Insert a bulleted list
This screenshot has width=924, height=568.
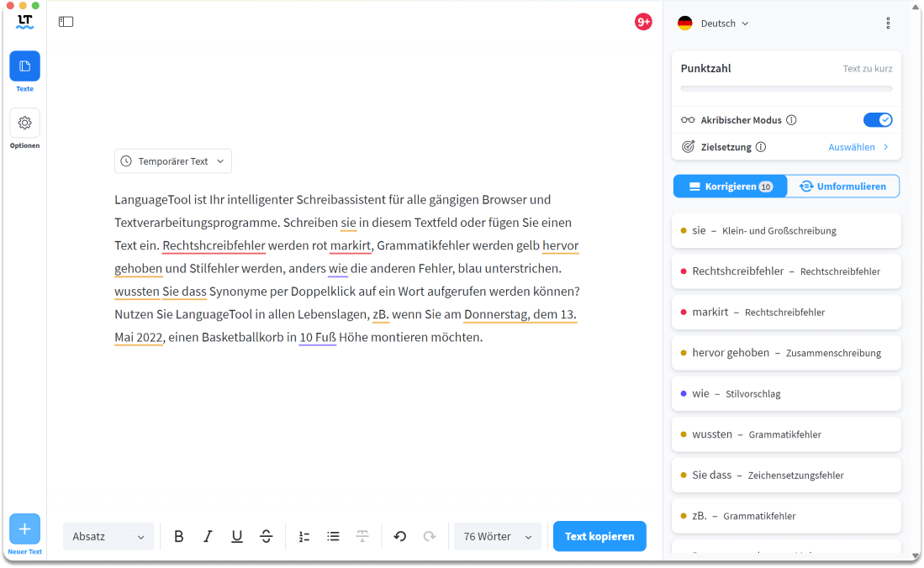334,536
